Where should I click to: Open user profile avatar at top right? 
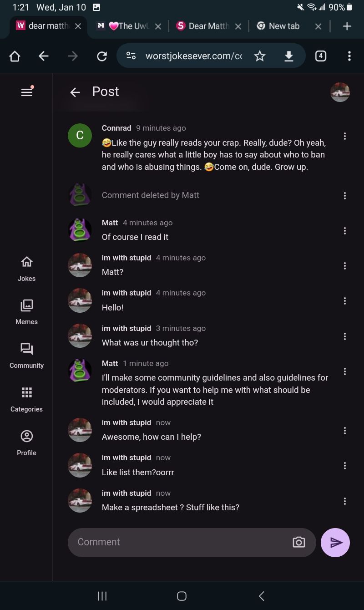click(x=340, y=92)
